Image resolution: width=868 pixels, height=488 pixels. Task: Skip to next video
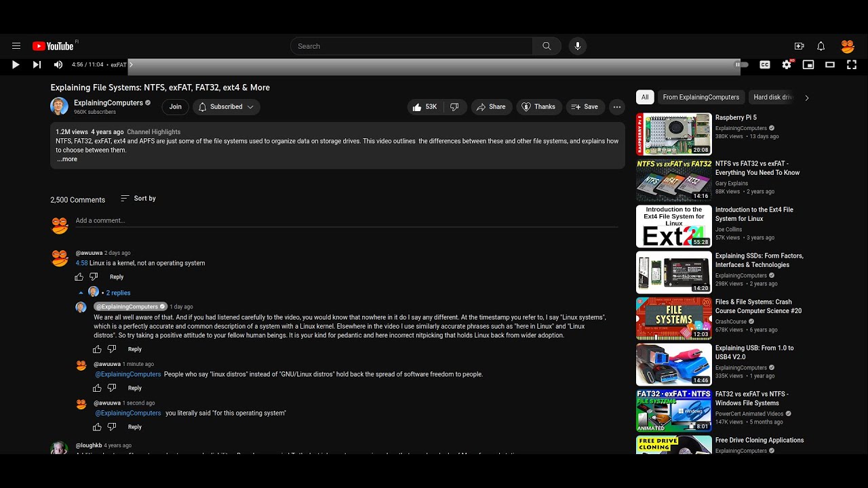[x=37, y=64]
